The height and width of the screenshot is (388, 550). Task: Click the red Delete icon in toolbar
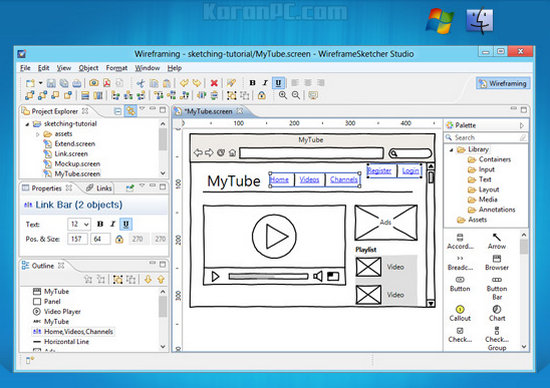(214, 83)
